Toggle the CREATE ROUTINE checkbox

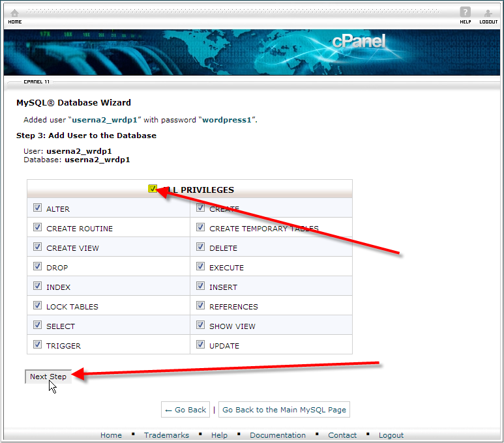point(38,227)
